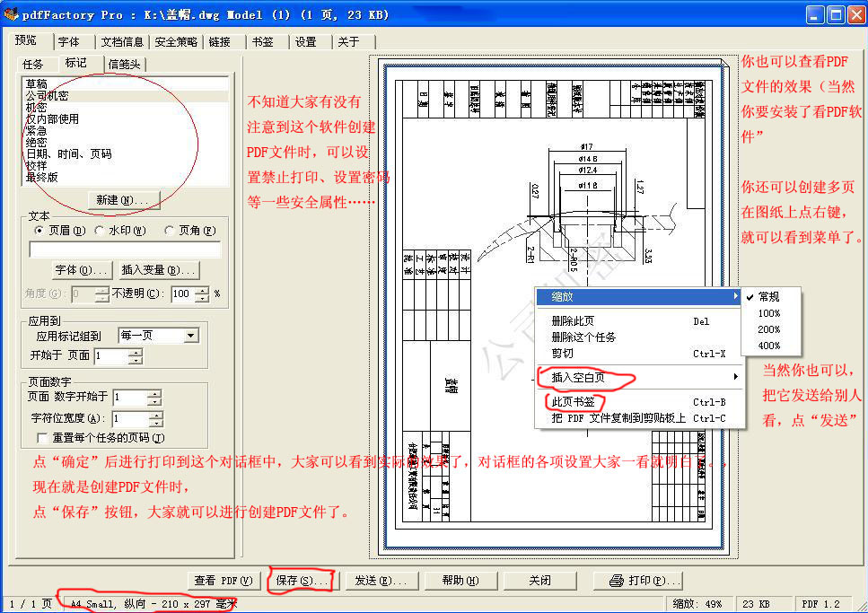Screen dimensions: 868x613
Task: Select 200% zoom option in submenu
Action: 770,329
